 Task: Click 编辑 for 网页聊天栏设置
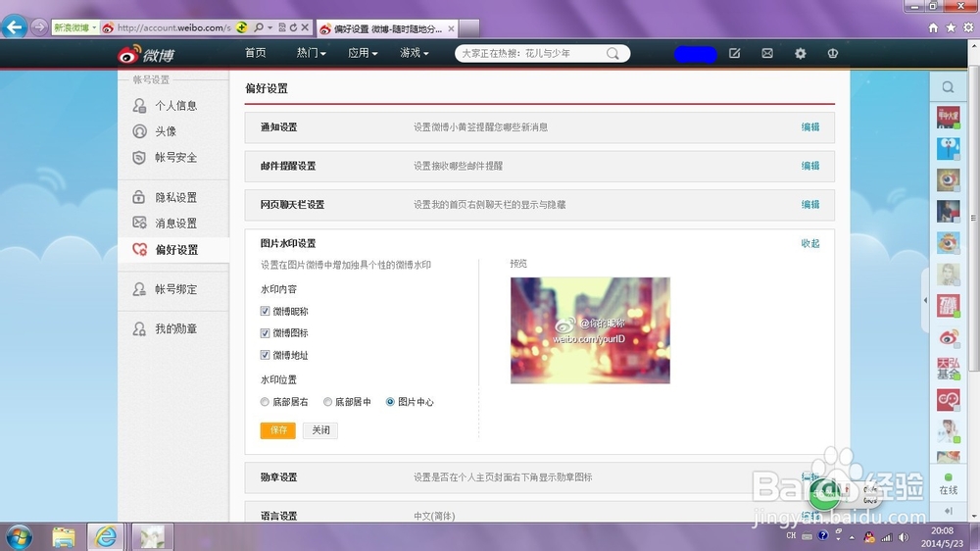(810, 205)
